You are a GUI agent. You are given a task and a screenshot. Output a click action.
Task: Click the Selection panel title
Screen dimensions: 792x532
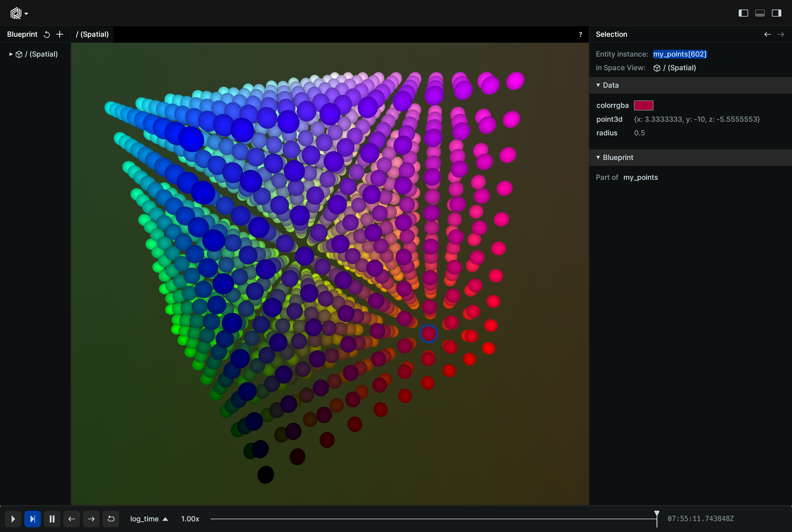click(611, 34)
